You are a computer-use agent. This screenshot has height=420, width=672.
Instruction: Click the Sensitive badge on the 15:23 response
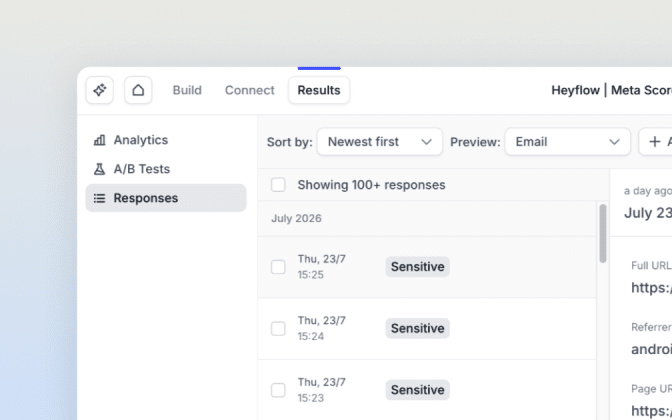point(417,390)
